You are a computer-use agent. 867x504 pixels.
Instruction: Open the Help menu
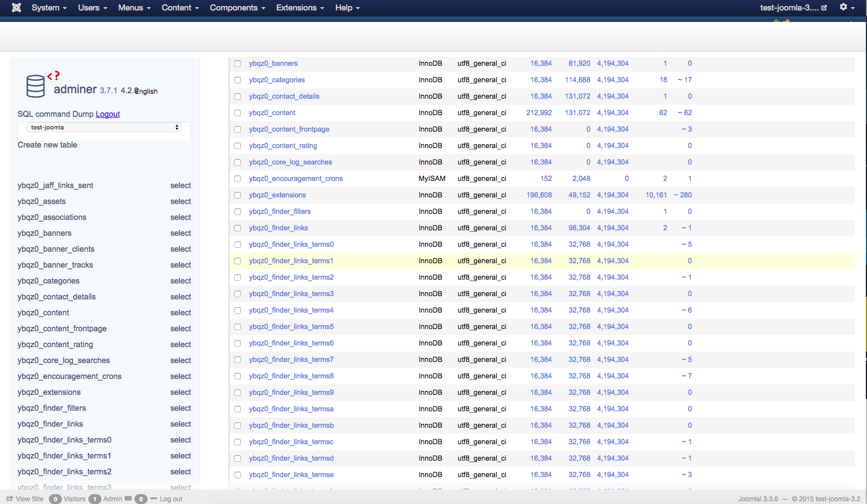pyautogui.click(x=347, y=8)
